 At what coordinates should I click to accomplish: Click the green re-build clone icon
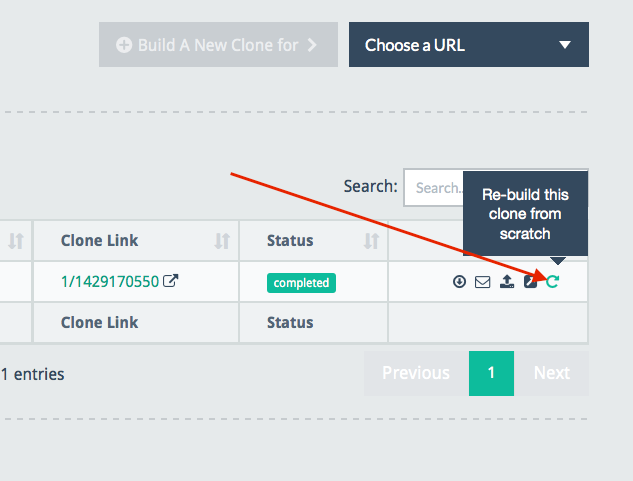[x=553, y=281]
